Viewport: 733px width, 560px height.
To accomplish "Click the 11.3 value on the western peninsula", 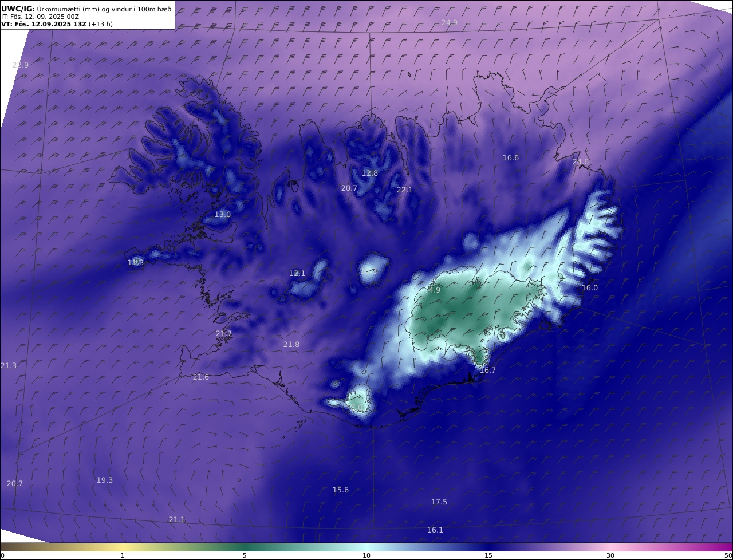I will click(x=136, y=262).
